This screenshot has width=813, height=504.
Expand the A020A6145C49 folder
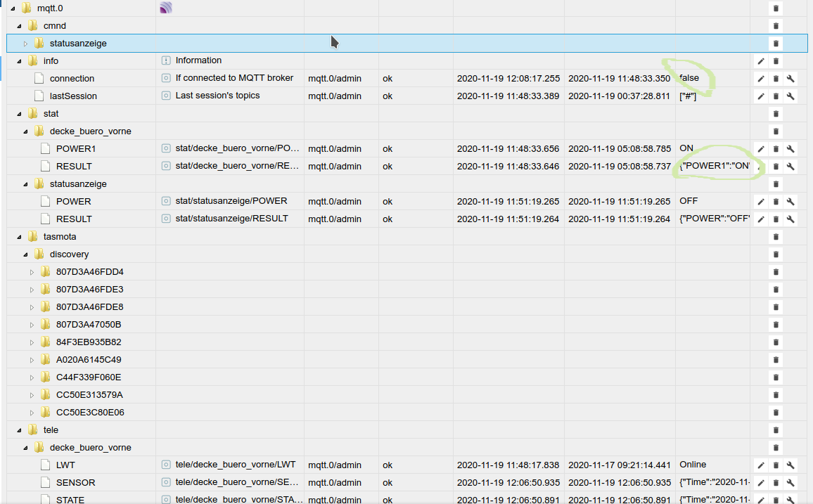(x=32, y=360)
